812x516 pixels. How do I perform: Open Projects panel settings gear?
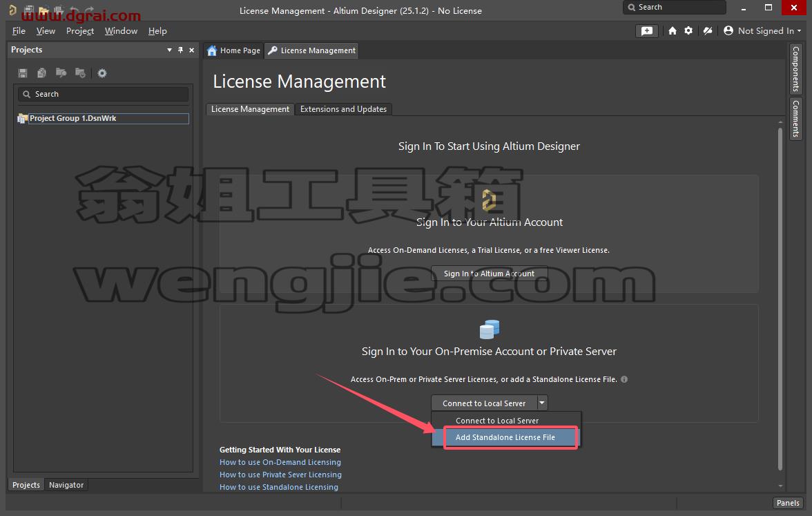pyautogui.click(x=102, y=73)
